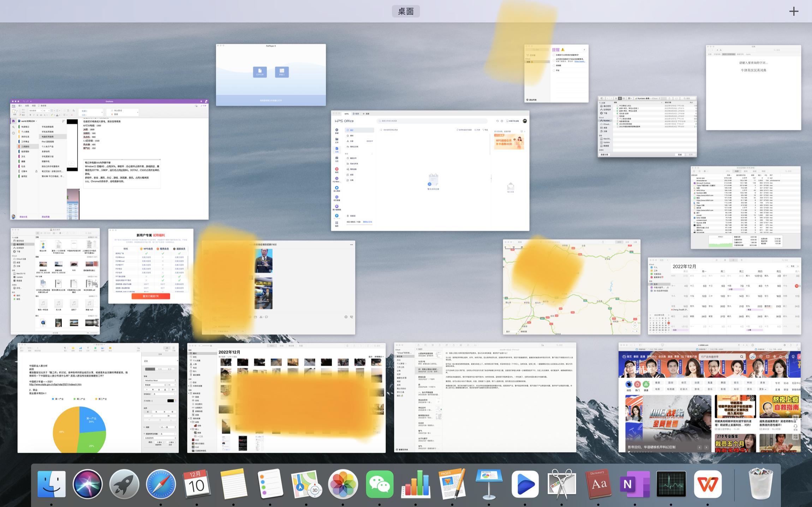Bring the WPS Office window forward
The height and width of the screenshot is (507, 812).
pos(430,171)
